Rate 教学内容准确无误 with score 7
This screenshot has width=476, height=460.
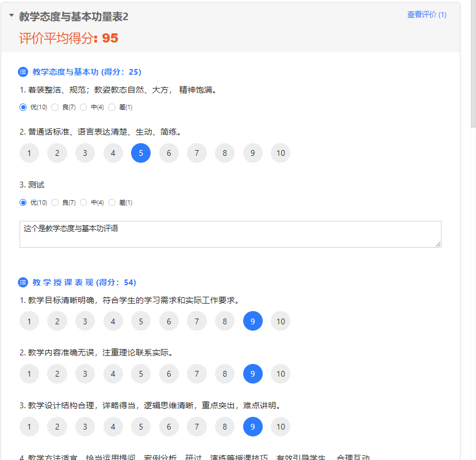pos(197,374)
